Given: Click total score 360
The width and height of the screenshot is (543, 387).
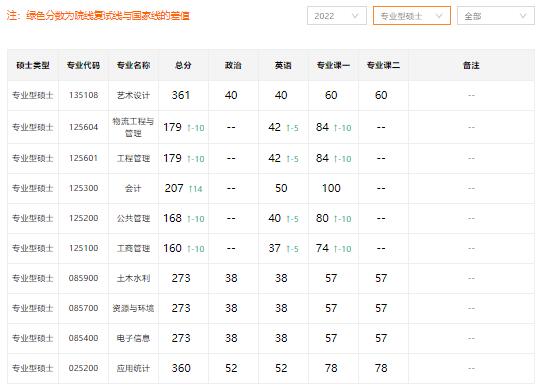Looking at the screenshot, I should [181, 368].
